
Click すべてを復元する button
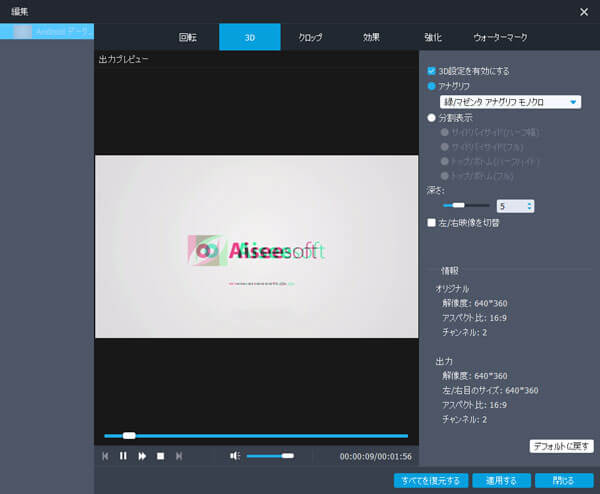point(431,481)
